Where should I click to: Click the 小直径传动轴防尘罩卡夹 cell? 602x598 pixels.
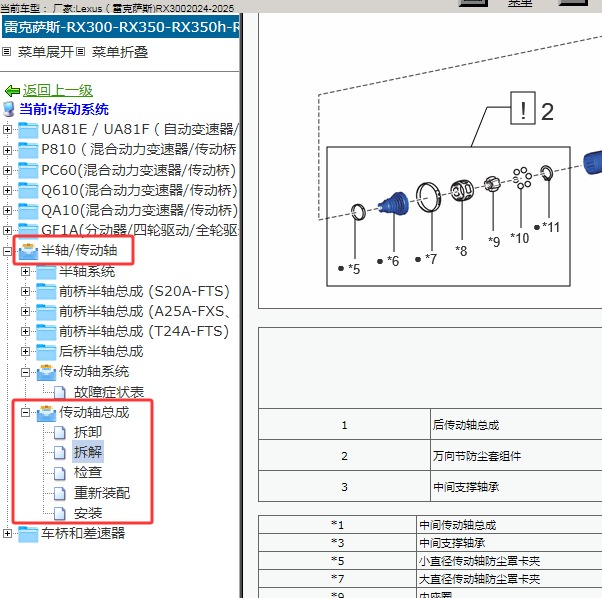point(509,561)
